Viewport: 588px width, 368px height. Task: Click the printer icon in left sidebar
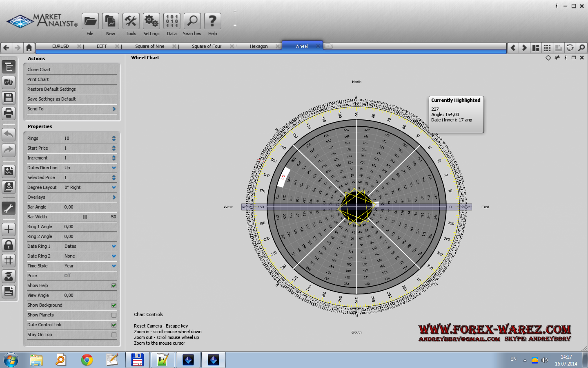point(9,113)
